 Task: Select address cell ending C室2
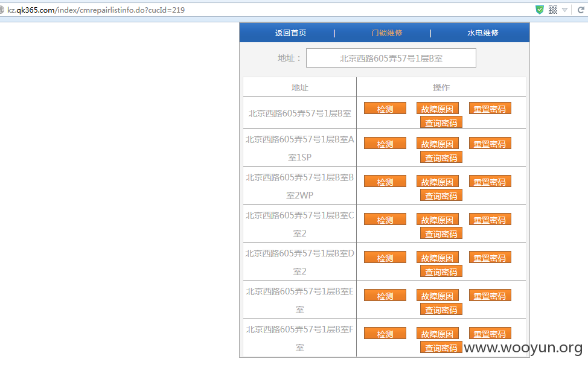click(x=299, y=224)
